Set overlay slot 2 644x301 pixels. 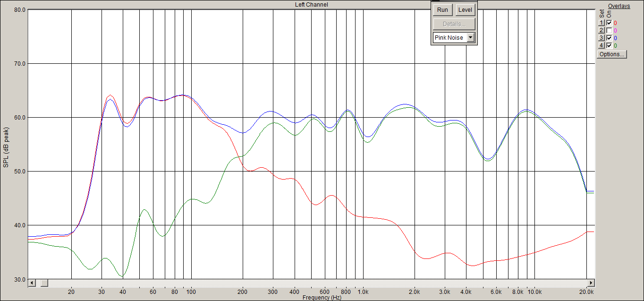pos(602,30)
